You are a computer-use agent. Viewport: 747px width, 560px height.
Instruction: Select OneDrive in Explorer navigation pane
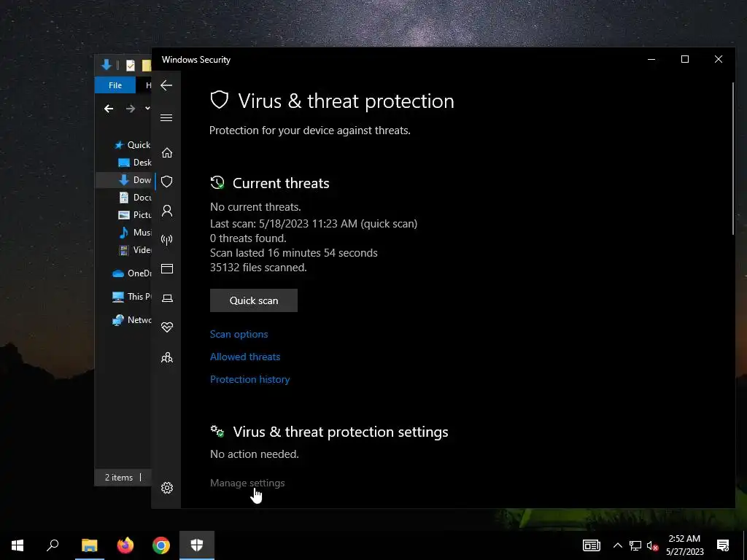pyautogui.click(x=131, y=273)
